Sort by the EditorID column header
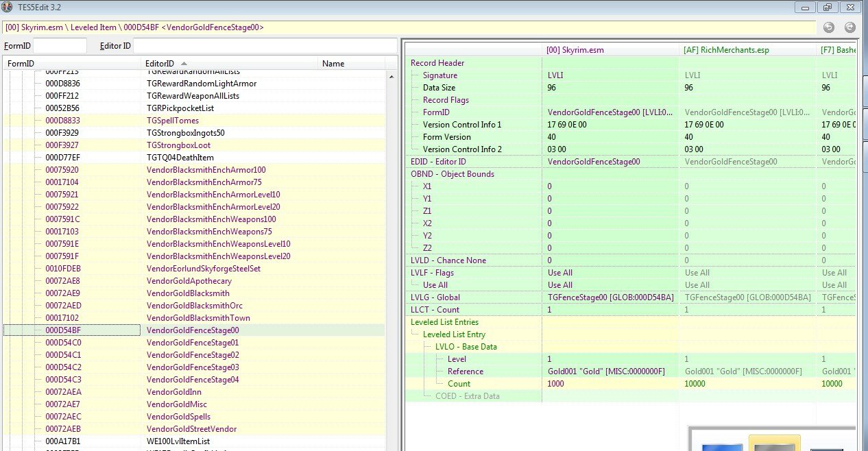868x451 pixels. coord(230,63)
